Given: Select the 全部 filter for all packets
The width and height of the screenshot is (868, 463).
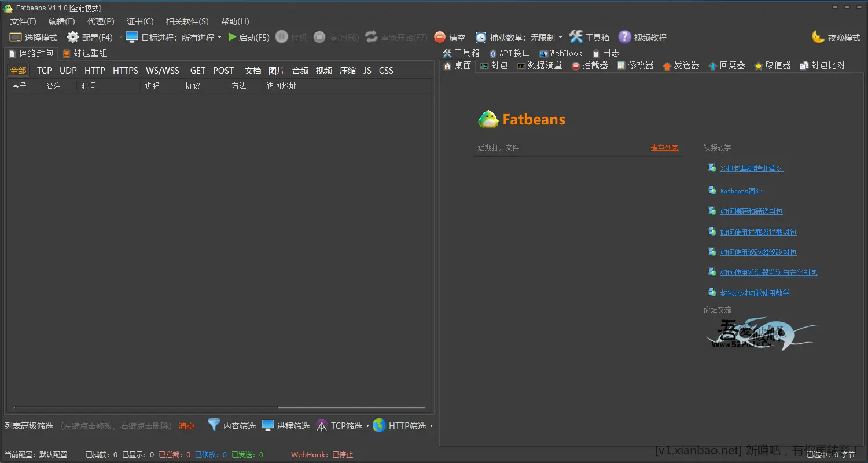Looking at the screenshot, I should (x=18, y=71).
